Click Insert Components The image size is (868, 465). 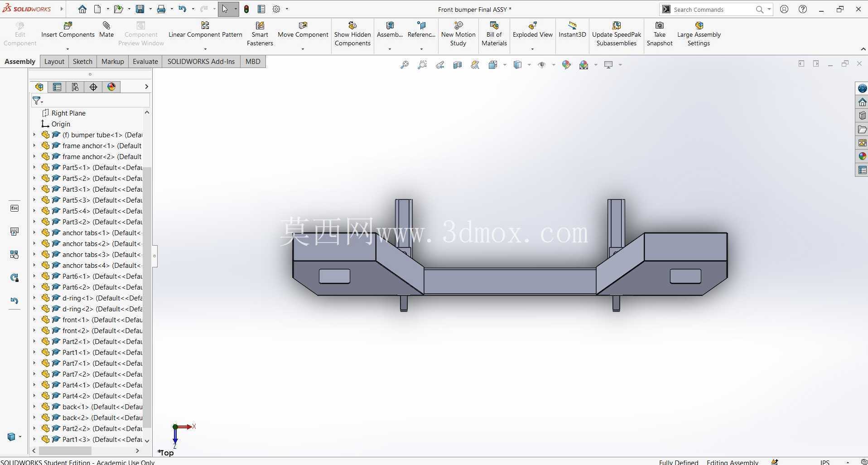(x=68, y=30)
